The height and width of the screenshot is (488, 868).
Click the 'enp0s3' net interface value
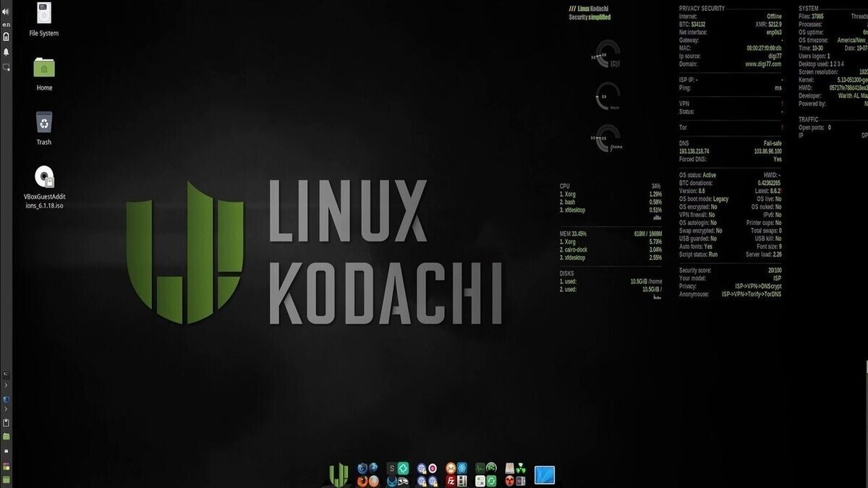pos(773,32)
